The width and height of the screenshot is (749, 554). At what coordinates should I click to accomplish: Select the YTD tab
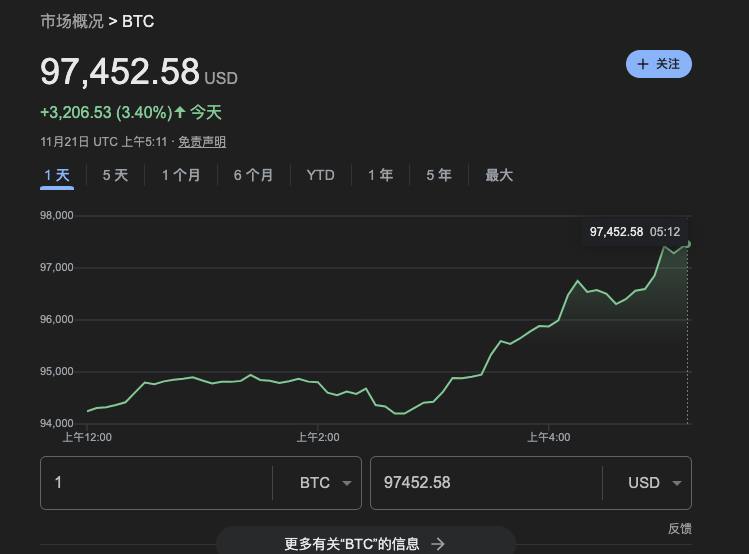(x=321, y=175)
